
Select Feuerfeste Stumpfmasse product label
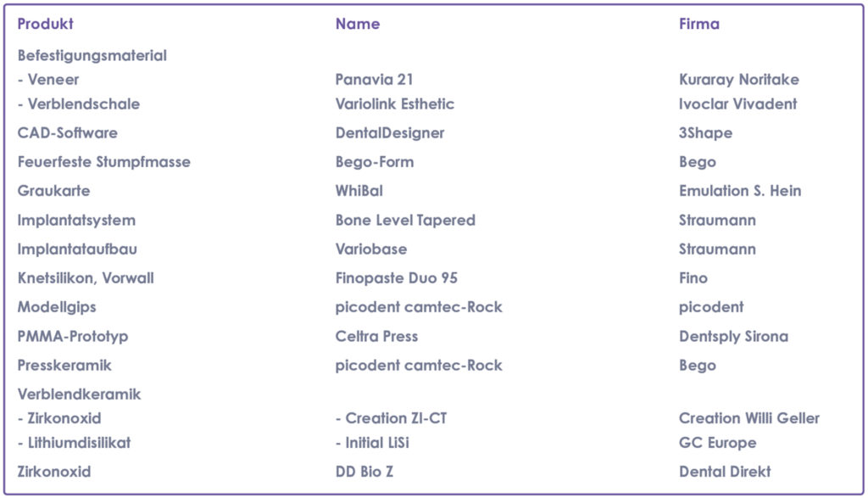[x=103, y=162]
